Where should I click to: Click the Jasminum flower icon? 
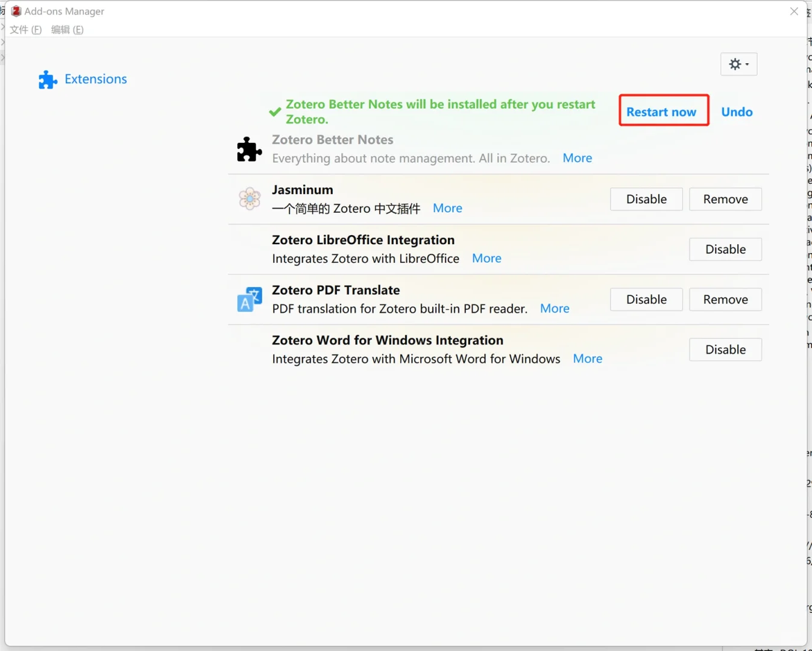(250, 198)
